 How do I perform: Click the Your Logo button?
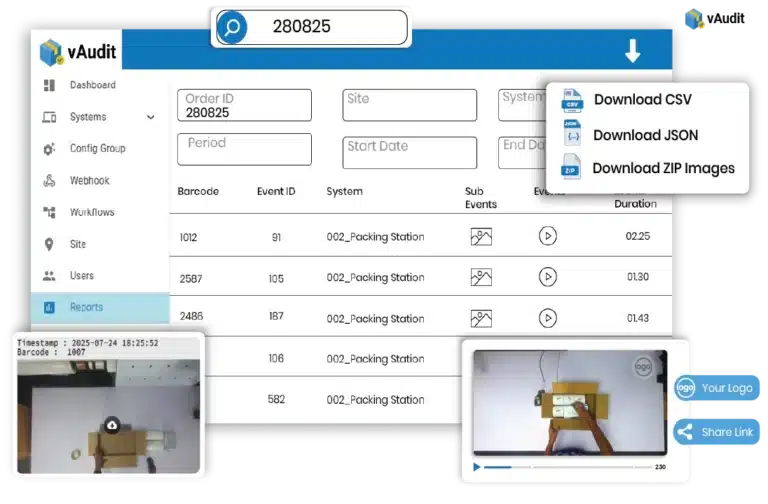[717, 388]
